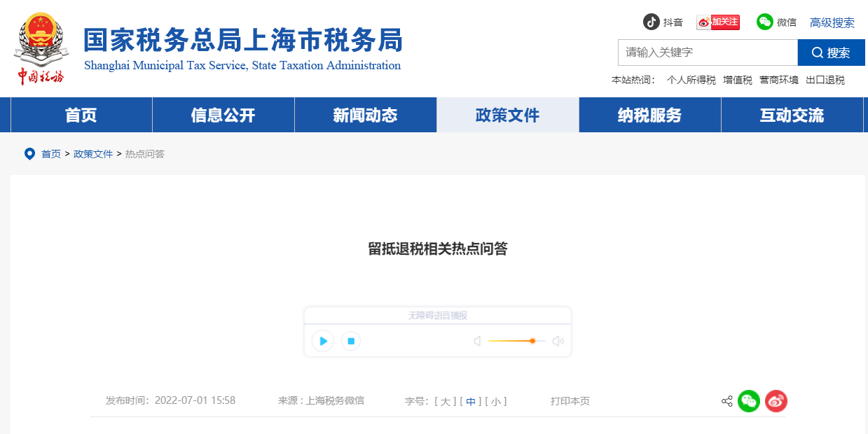This screenshot has height=434, width=868.
Task: Switch to the 纳税服务 tab
Action: click(649, 115)
